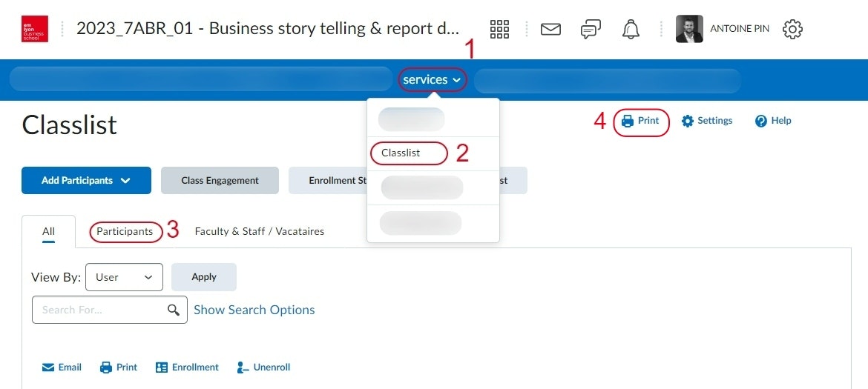The image size is (868, 389).
Task: Open the course selector waffle icon
Action: click(x=499, y=30)
